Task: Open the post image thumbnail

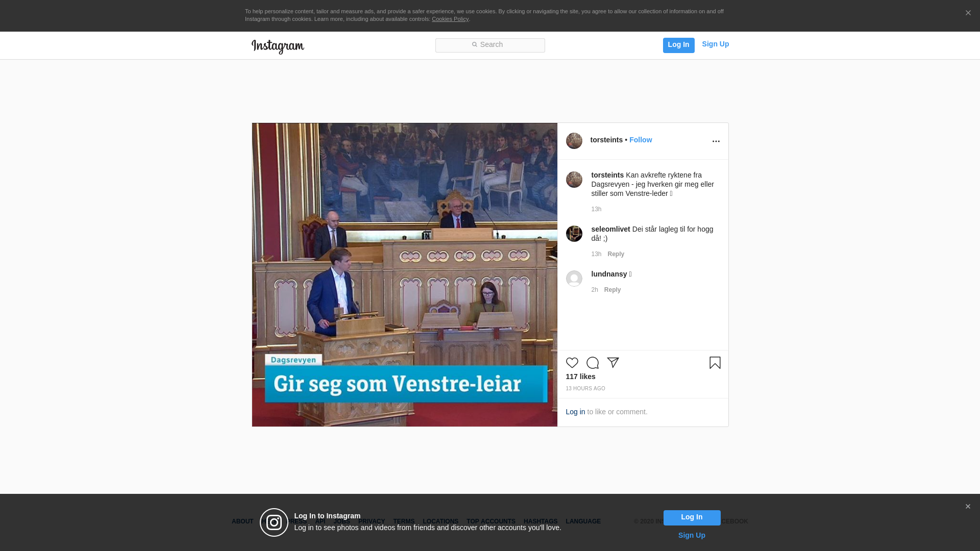Action: click(405, 275)
